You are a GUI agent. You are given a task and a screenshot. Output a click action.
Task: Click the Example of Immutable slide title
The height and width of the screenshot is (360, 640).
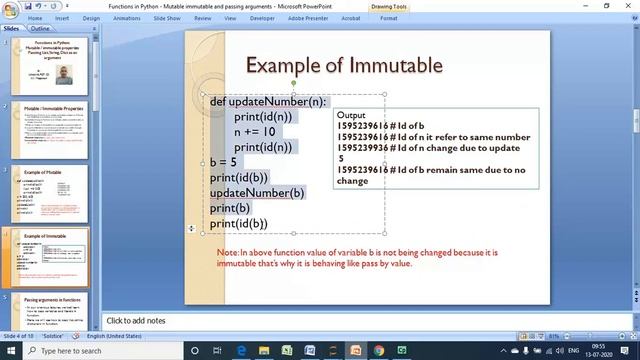(344, 65)
